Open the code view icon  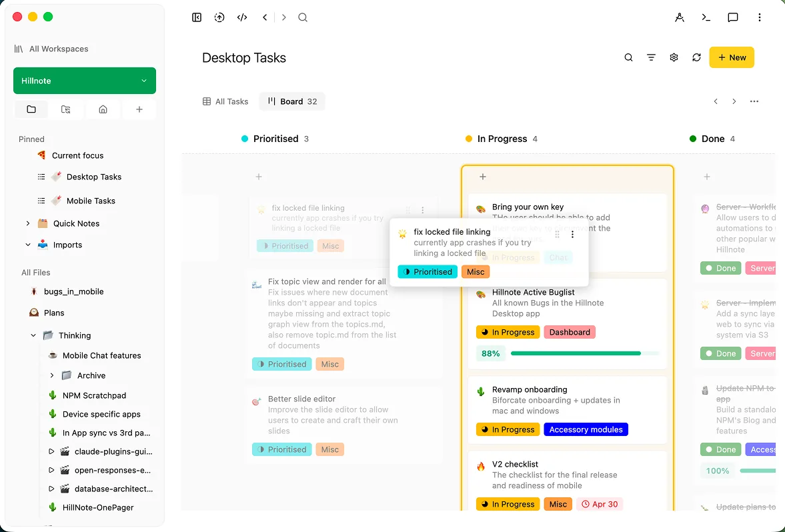242,17
